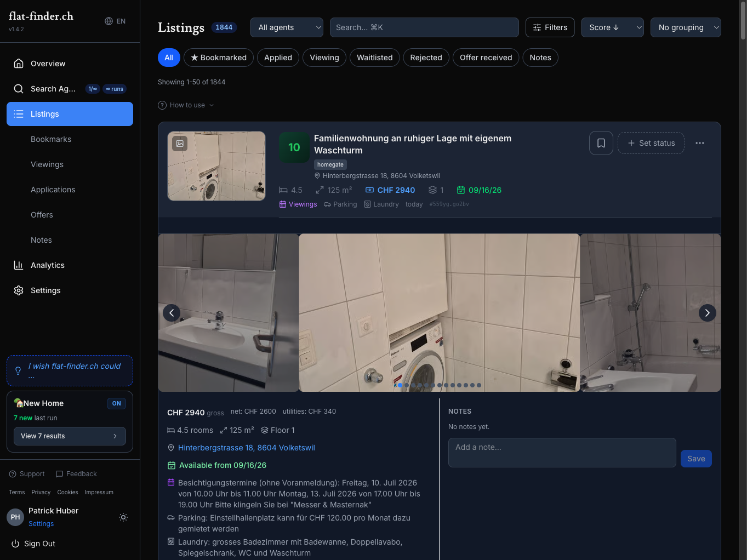Click the center washing machine photo
Viewport: 747px width, 560px height.
pyautogui.click(x=440, y=313)
